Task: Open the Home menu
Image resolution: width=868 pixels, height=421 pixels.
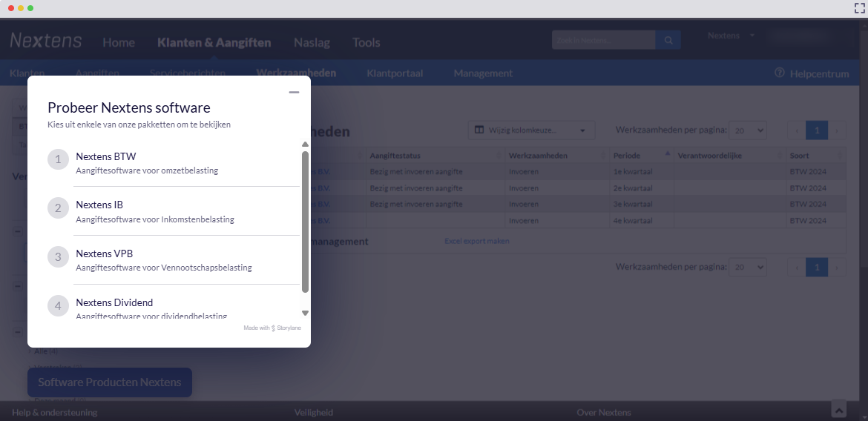Action: coord(119,42)
